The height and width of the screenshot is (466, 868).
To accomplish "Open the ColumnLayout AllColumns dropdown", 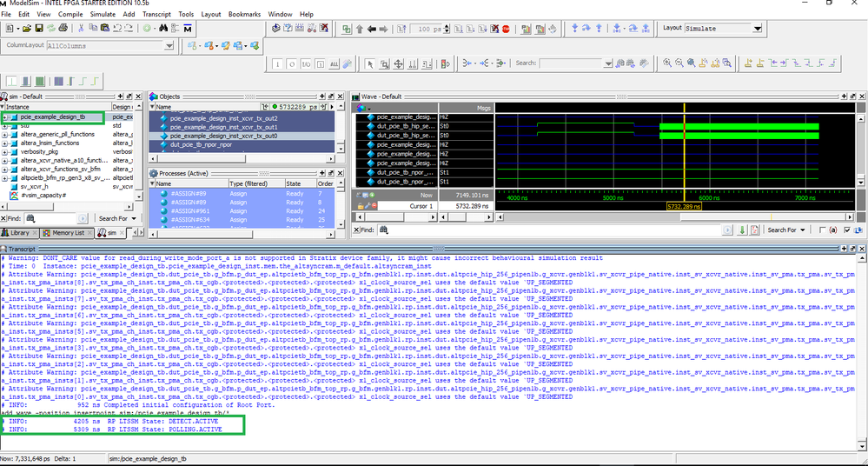I will pyautogui.click(x=168, y=45).
